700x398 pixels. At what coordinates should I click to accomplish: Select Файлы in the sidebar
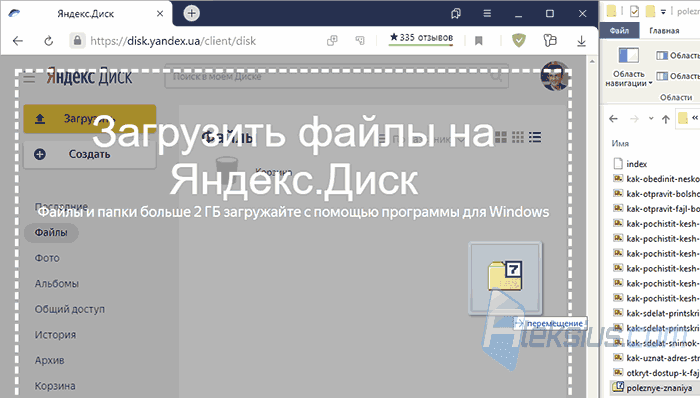(51, 232)
